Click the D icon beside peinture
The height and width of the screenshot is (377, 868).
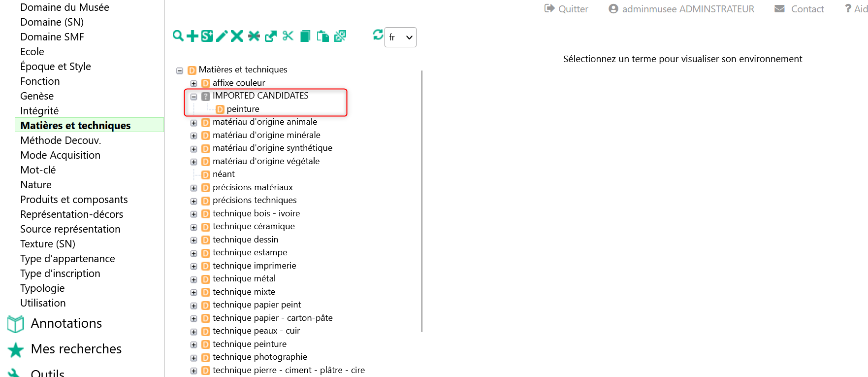(x=220, y=109)
